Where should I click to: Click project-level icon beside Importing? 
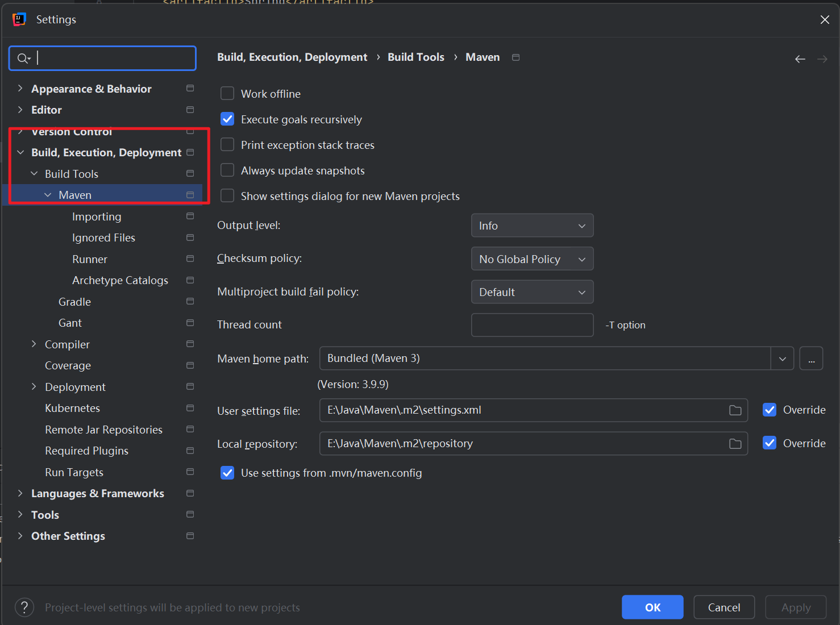pyautogui.click(x=190, y=216)
